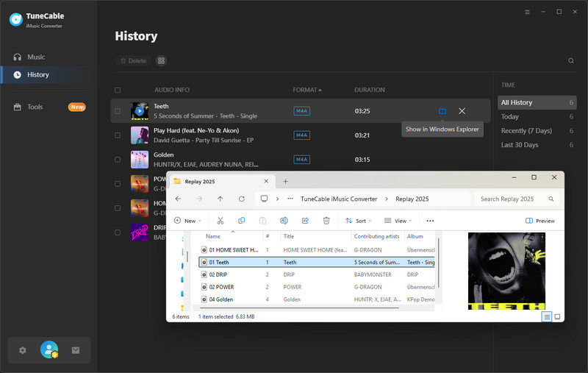Open the user account avatar icon
Image resolution: width=588 pixels, height=373 pixels.
point(49,350)
